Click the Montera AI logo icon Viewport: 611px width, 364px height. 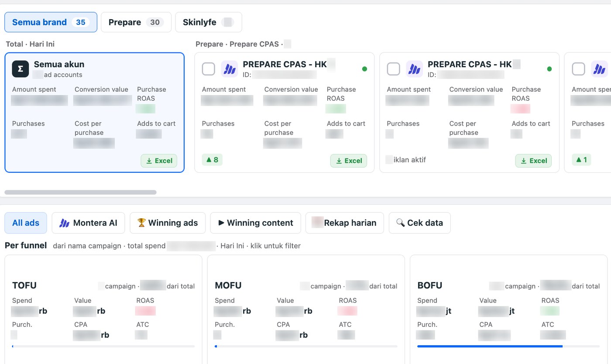click(x=65, y=223)
